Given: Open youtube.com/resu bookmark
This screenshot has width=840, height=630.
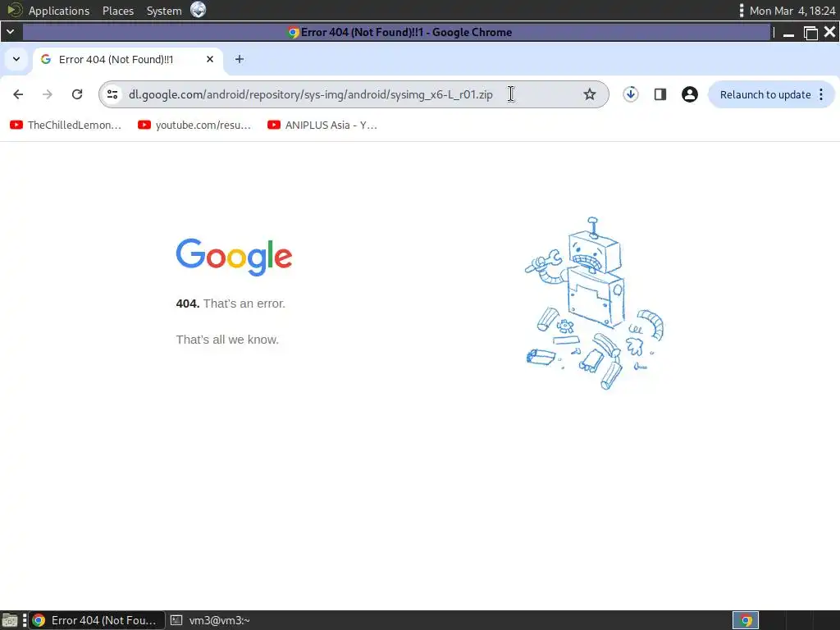Looking at the screenshot, I should pos(194,125).
